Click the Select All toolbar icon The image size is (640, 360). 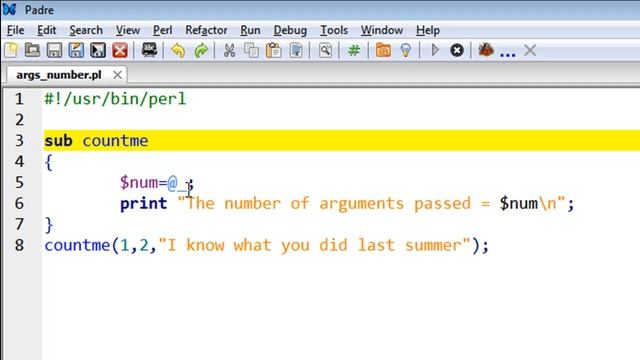296,51
